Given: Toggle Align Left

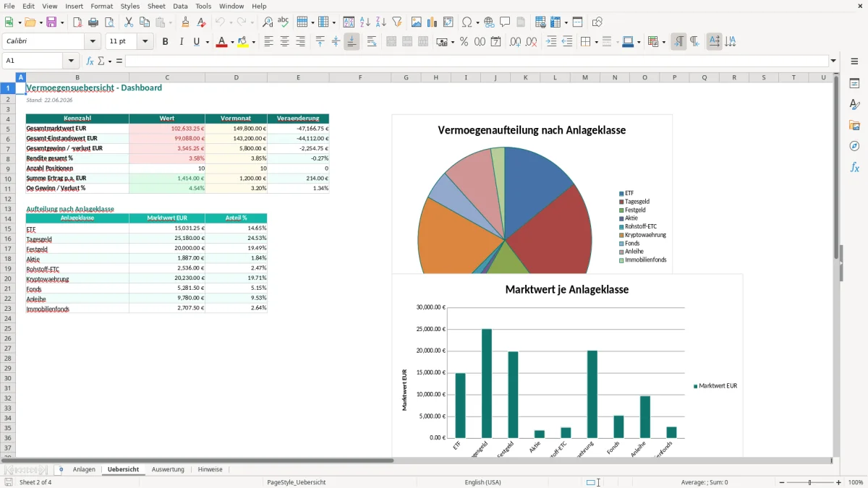Looking at the screenshot, I should coord(269,42).
